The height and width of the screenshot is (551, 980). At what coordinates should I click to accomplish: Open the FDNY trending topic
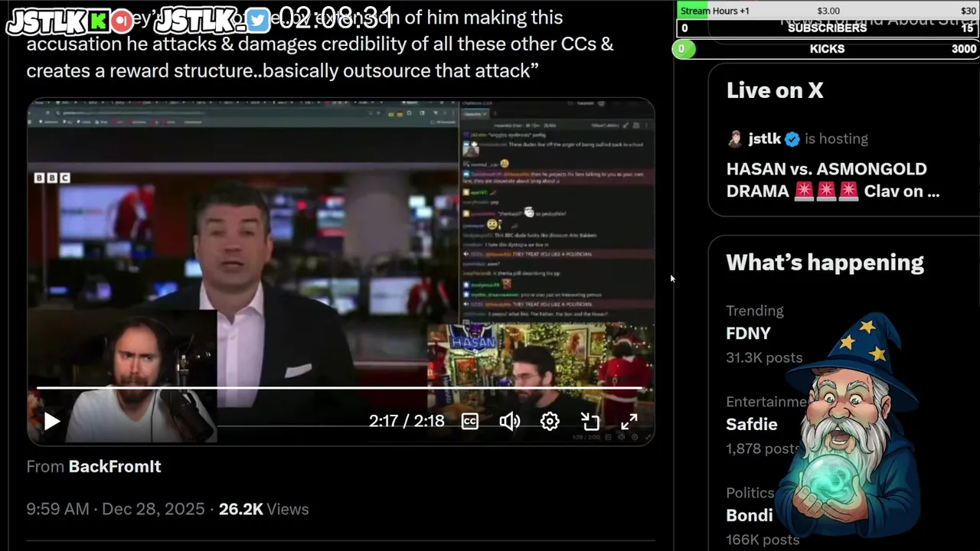[748, 334]
